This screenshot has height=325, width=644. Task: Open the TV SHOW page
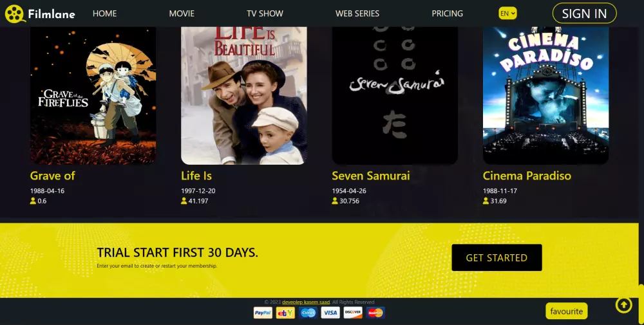point(265,14)
